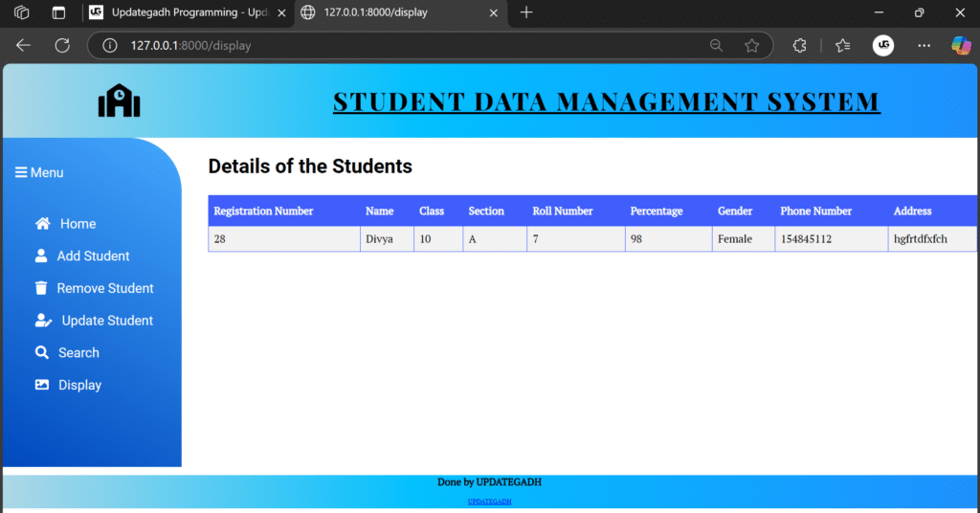Click the Student Data Management System title
Image resolution: width=980 pixels, height=513 pixels.
(x=606, y=101)
